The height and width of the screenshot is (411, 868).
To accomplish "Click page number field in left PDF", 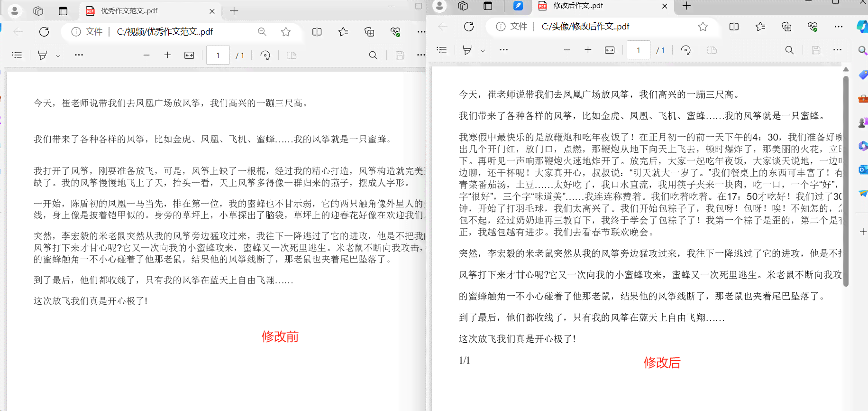I will click(x=218, y=55).
